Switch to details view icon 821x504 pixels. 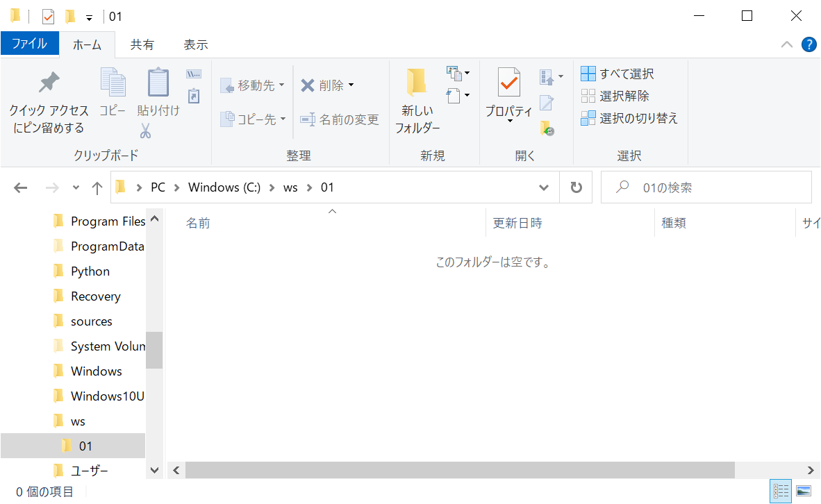[x=781, y=491]
